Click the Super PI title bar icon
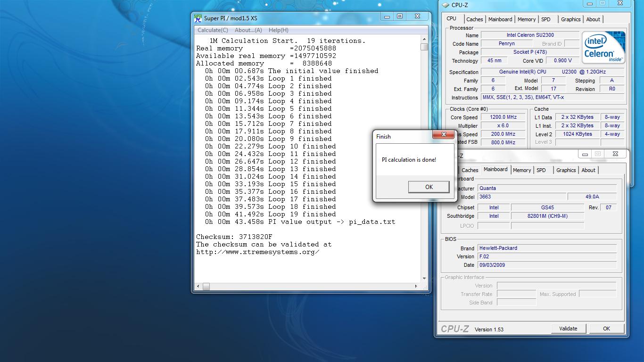The height and width of the screenshot is (362, 644). [x=198, y=18]
